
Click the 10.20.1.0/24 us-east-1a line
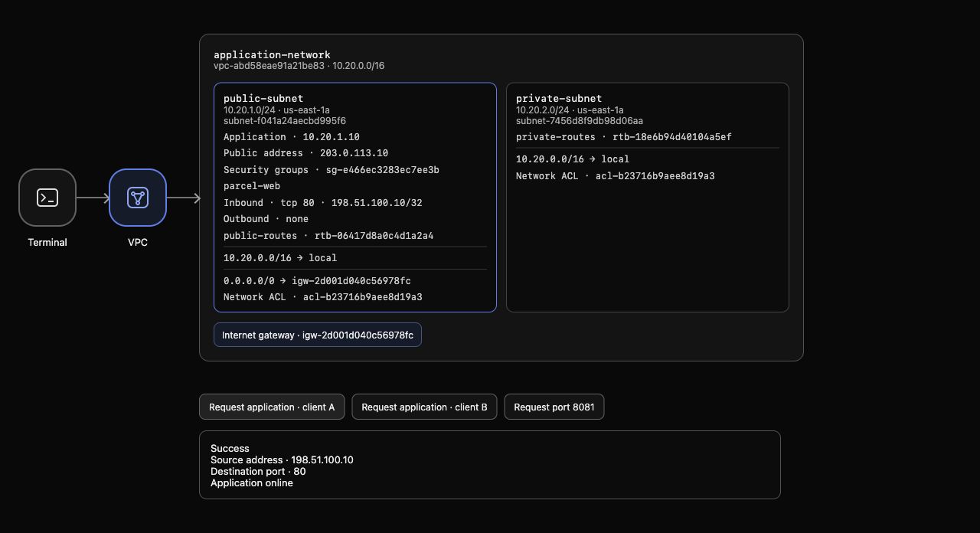click(x=276, y=110)
